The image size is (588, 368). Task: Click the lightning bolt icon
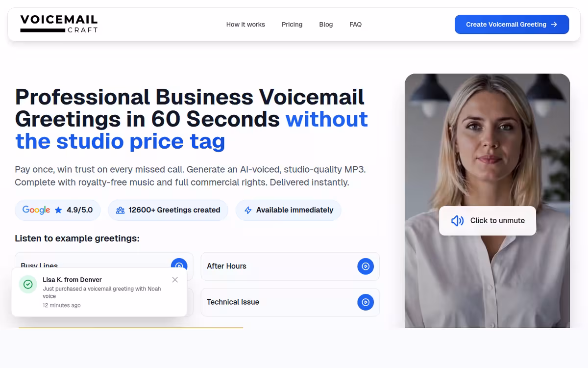(248, 210)
